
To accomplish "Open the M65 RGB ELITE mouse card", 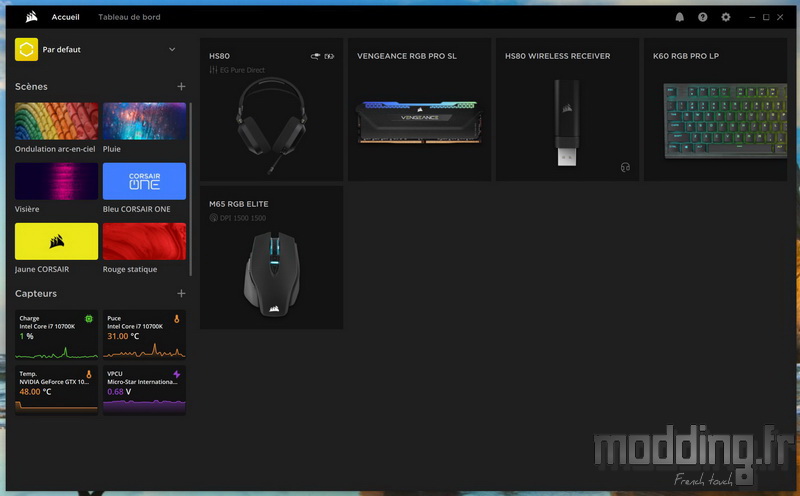I will [x=271, y=257].
